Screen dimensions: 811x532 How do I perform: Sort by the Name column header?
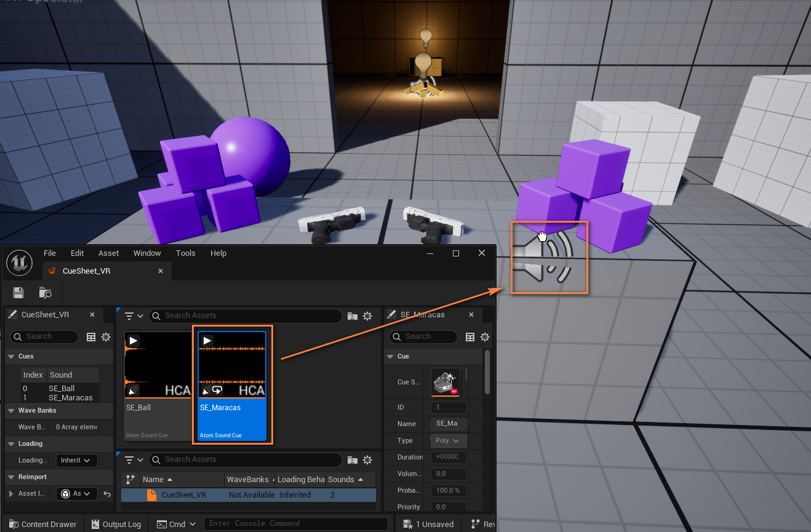(x=182, y=480)
